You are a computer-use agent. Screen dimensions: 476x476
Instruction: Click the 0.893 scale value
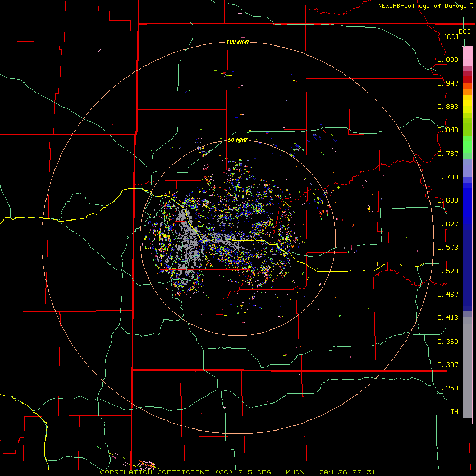(x=448, y=106)
